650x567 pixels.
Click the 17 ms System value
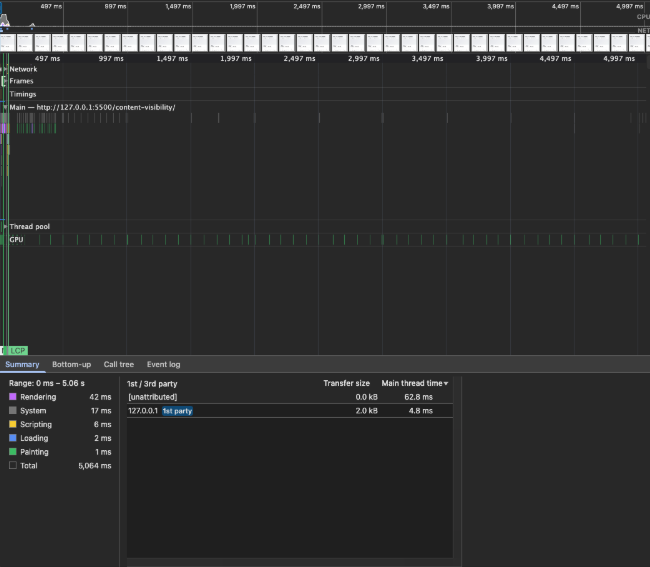(x=101, y=411)
